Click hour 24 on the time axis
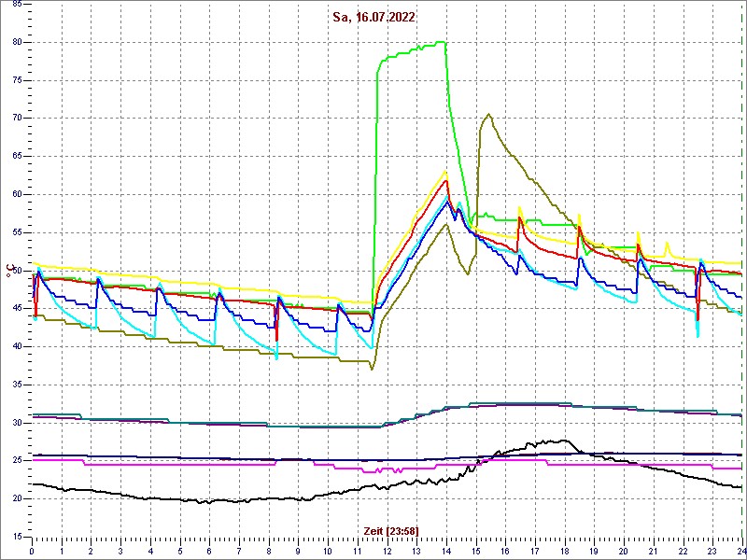Image resolution: width=747 pixels, height=560 pixels. 740,551
